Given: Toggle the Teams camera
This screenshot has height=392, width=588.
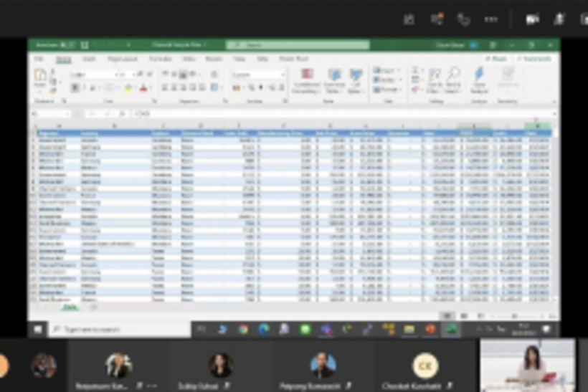Looking at the screenshot, I should click(532, 19).
